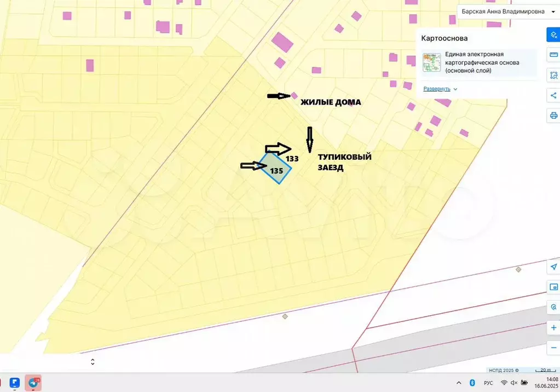Screen dimensions: 560x392
Task: Click the object identify search icon
Action: [x=553, y=307]
